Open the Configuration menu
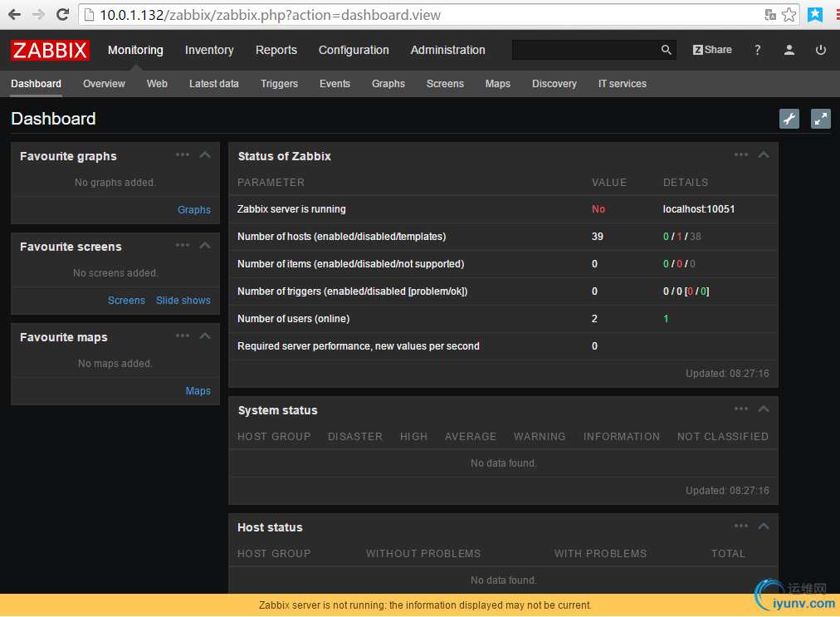This screenshot has height=617, width=840. [x=354, y=50]
